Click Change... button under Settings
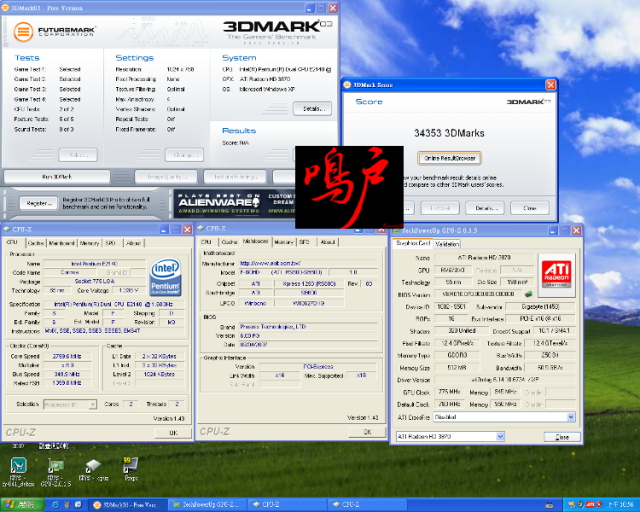 [x=184, y=155]
